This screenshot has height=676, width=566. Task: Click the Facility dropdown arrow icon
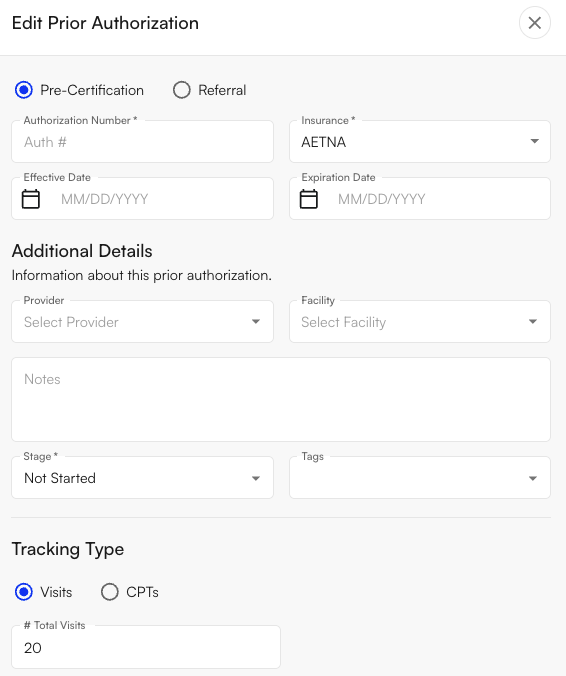[x=533, y=322]
